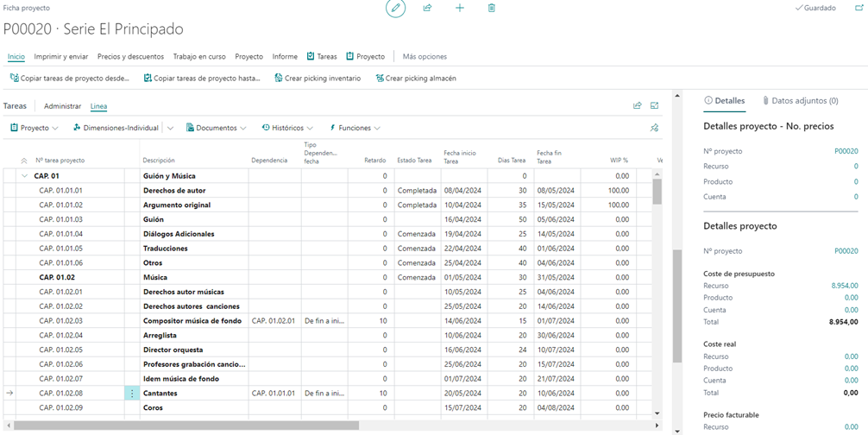Click the trash delete icon
Viewport: 868px width, 435px height.
(492, 9)
